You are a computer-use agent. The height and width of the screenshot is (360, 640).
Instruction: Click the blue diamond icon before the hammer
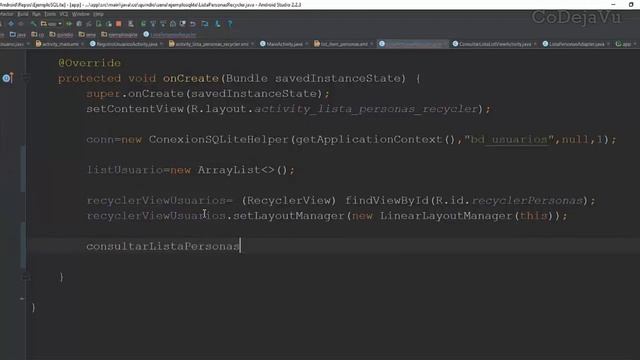tap(11, 24)
